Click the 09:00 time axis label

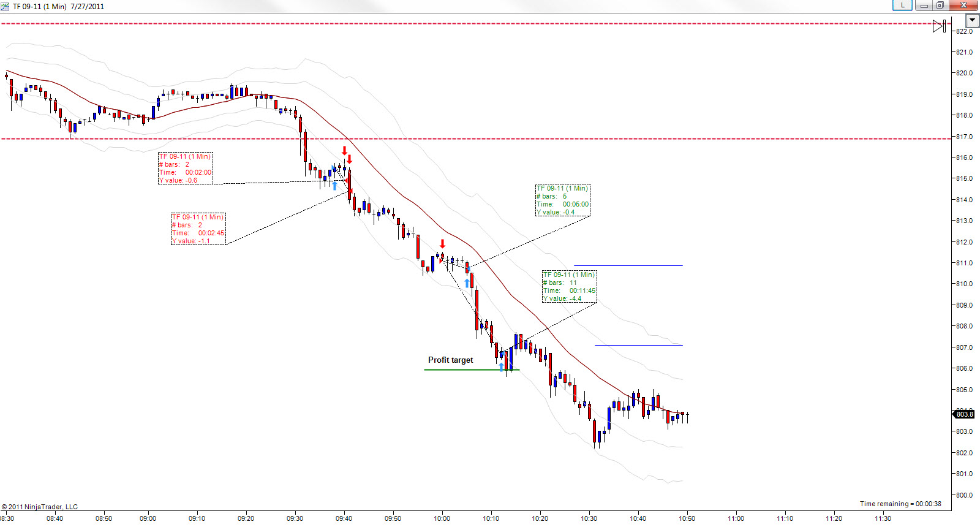148,518
